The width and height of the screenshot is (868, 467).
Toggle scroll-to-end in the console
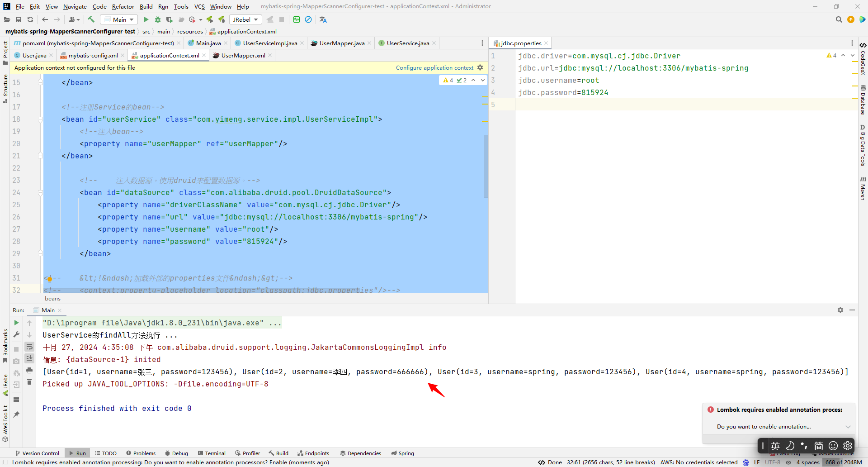click(29, 358)
